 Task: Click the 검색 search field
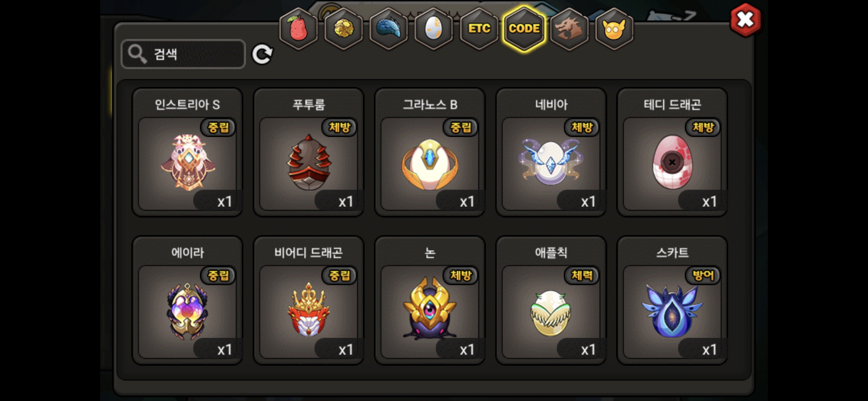(183, 54)
